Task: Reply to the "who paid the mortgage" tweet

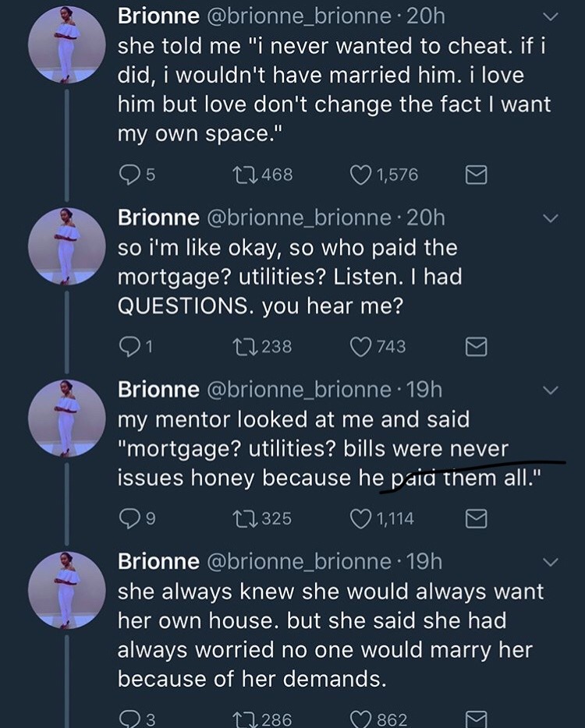Action: [x=129, y=347]
